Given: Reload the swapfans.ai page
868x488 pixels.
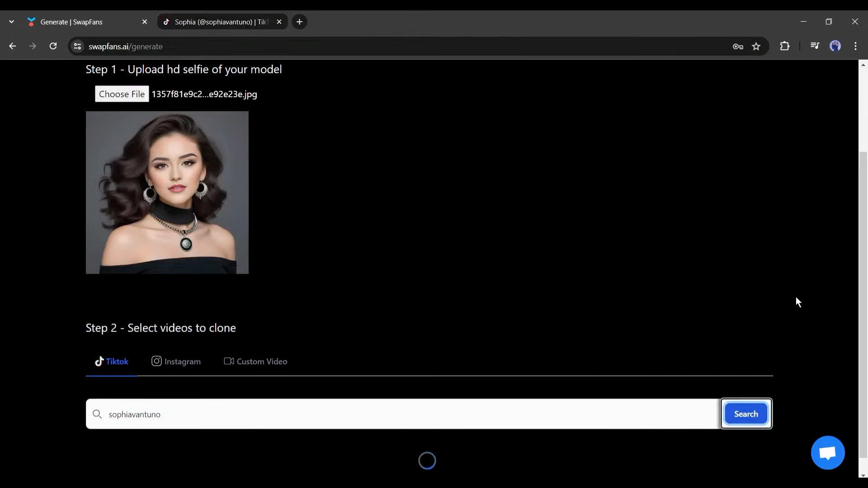Looking at the screenshot, I should (x=53, y=46).
